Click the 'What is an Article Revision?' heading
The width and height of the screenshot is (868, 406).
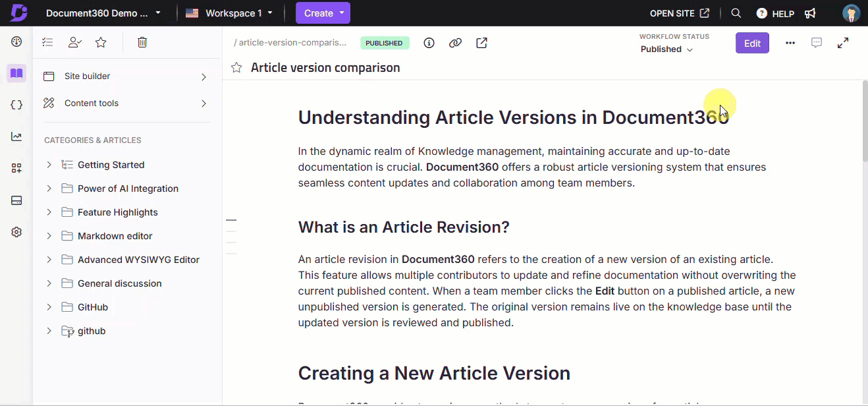click(404, 227)
